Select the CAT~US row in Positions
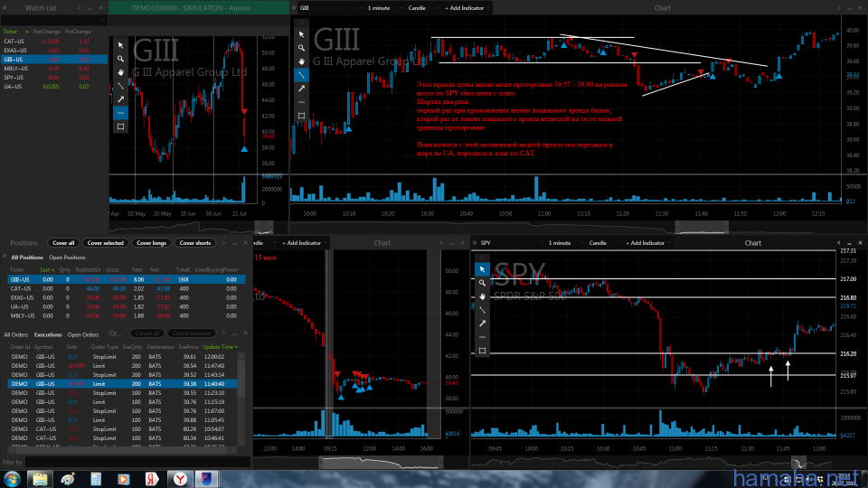 coord(127,289)
